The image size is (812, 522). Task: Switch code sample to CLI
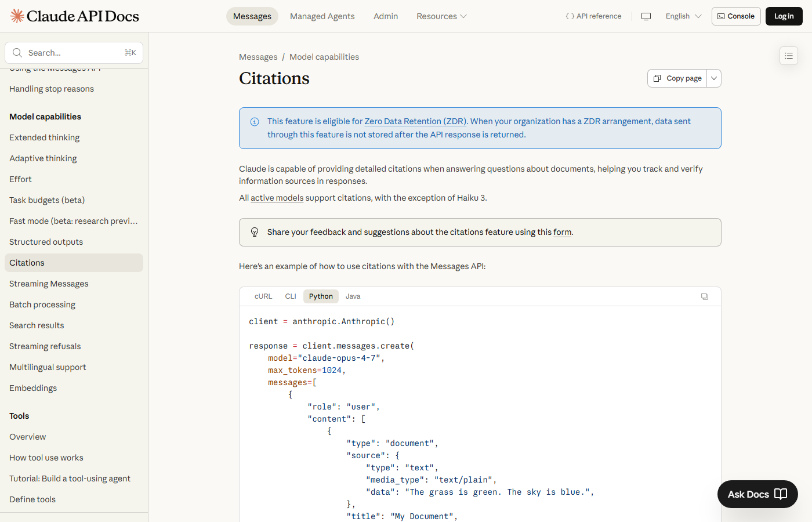coord(291,296)
